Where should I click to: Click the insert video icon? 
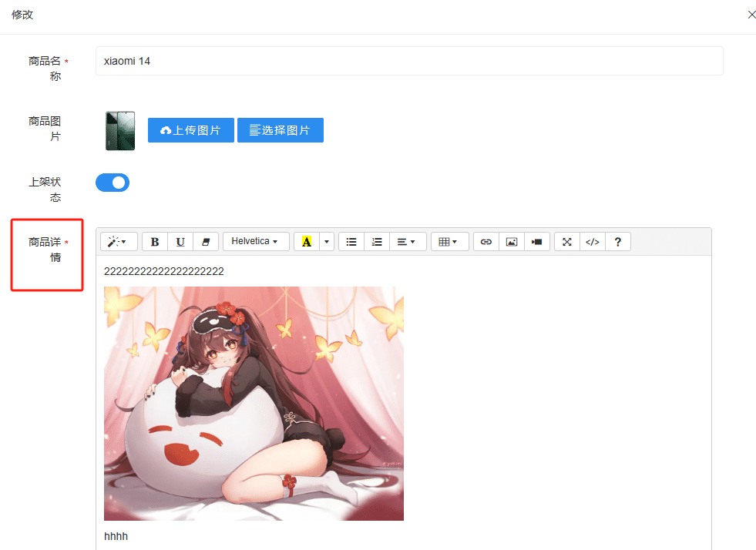coord(537,242)
